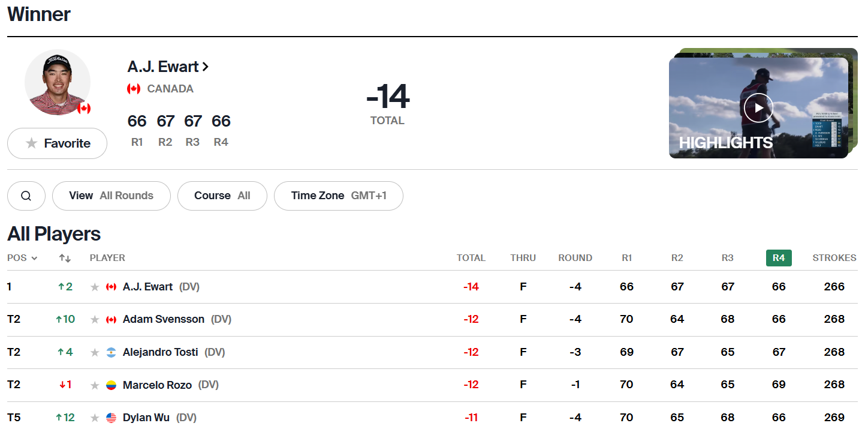The height and width of the screenshot is (429, 868).
Task: Open the Time Zone GMT+1 dropdown
Action: click(x=338, y=196)
